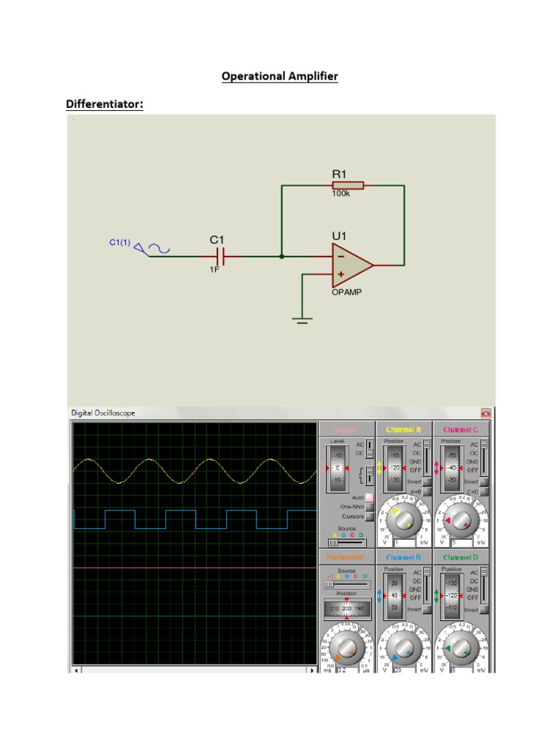This screenshot has height=747, width=560.
Task: Adjust Channel B coupling slider
Action: tap(427, 585)
